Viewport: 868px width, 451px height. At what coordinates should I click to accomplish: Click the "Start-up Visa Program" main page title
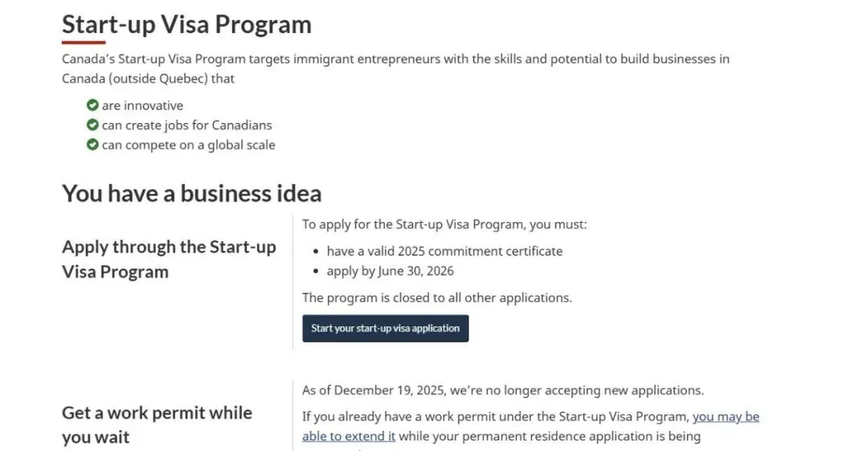(x=186, y=24)
